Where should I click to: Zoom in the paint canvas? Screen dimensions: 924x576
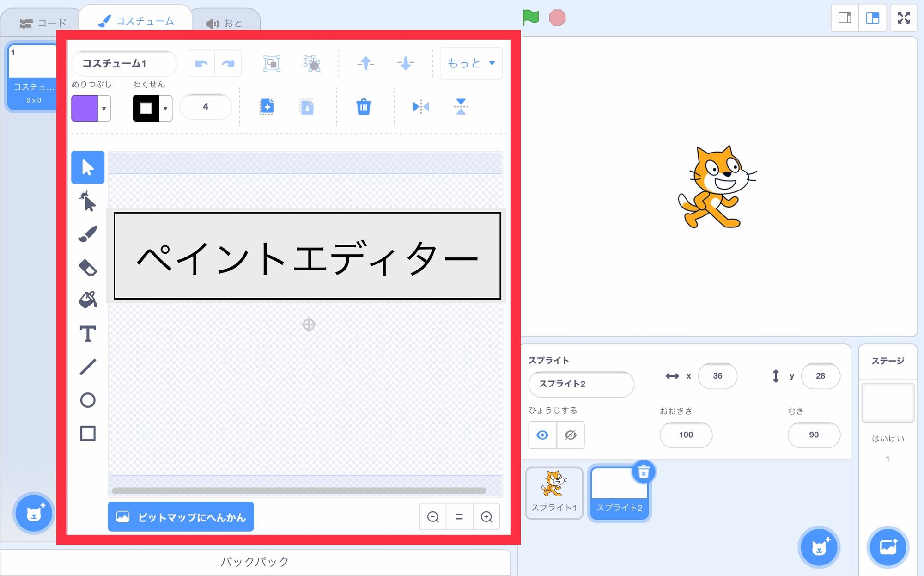486,517
